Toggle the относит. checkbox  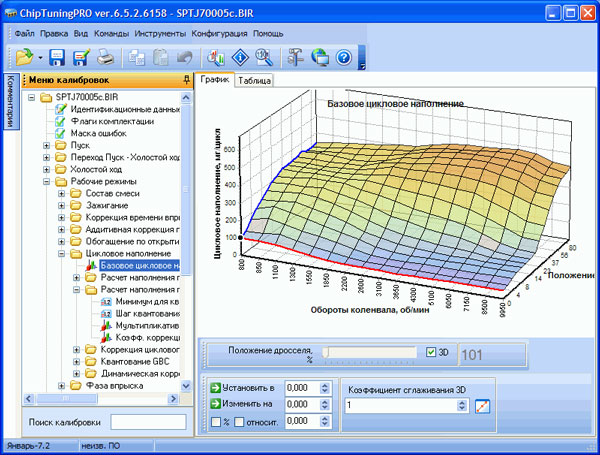coord(240,423)
